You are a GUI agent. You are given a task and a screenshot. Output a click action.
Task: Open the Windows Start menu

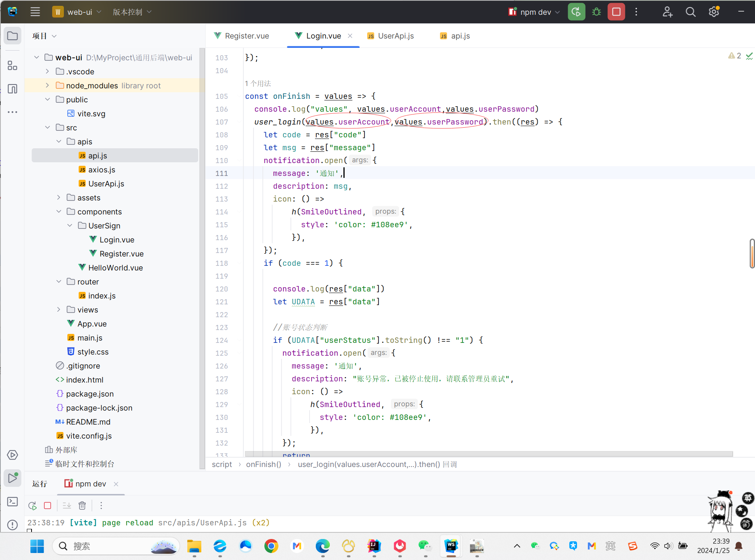37,546
